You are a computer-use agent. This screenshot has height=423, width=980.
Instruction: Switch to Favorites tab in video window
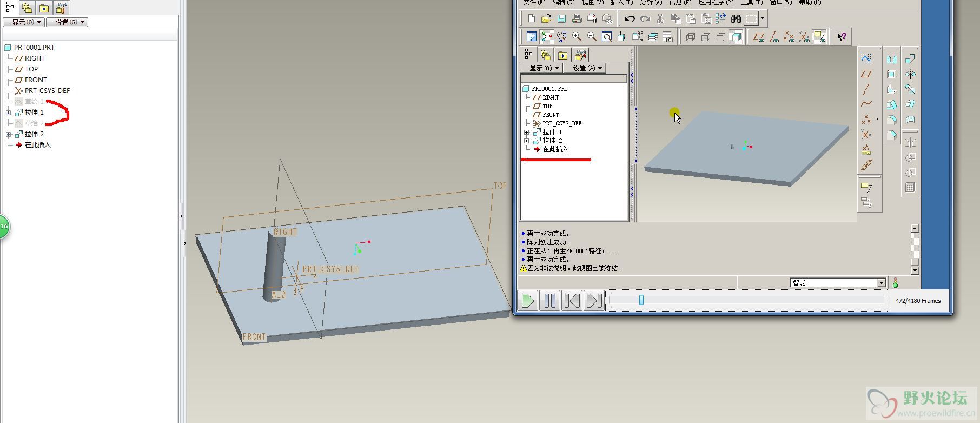point(563,55)
